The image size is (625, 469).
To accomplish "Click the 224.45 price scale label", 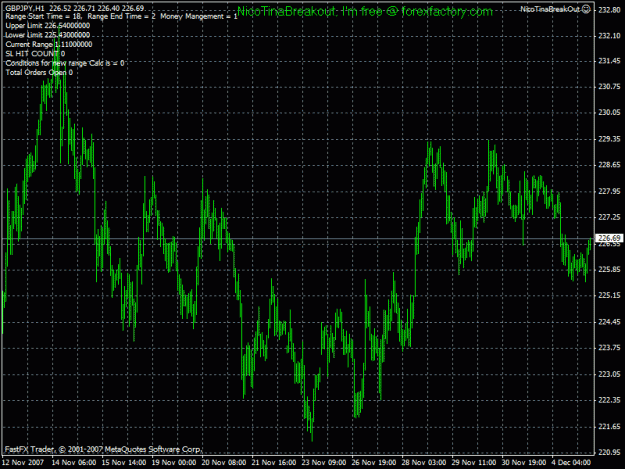I will pyautogui.click(x=609, y=322).
